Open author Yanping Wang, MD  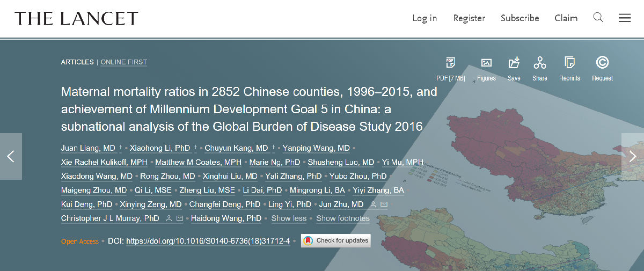click(316, 148)
